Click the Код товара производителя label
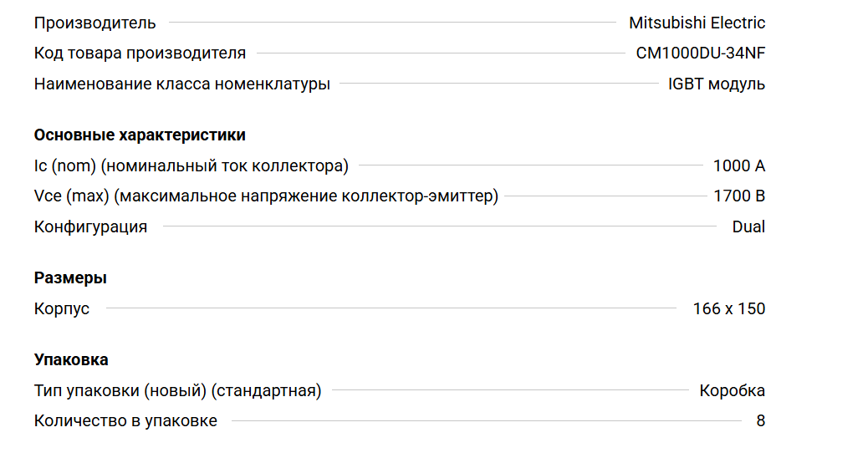Screen dimensions: 868x458 pyautogui.click(x=140, y=53)
